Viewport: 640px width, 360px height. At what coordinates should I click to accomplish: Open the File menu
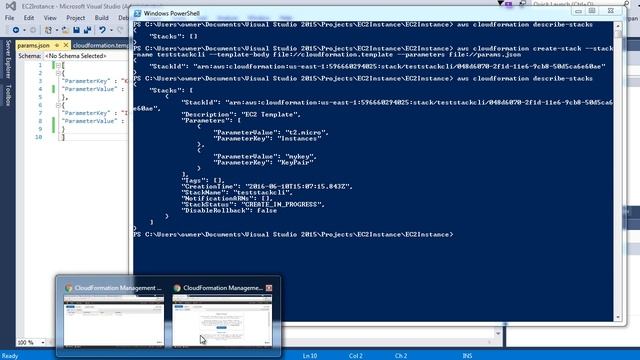9,18
